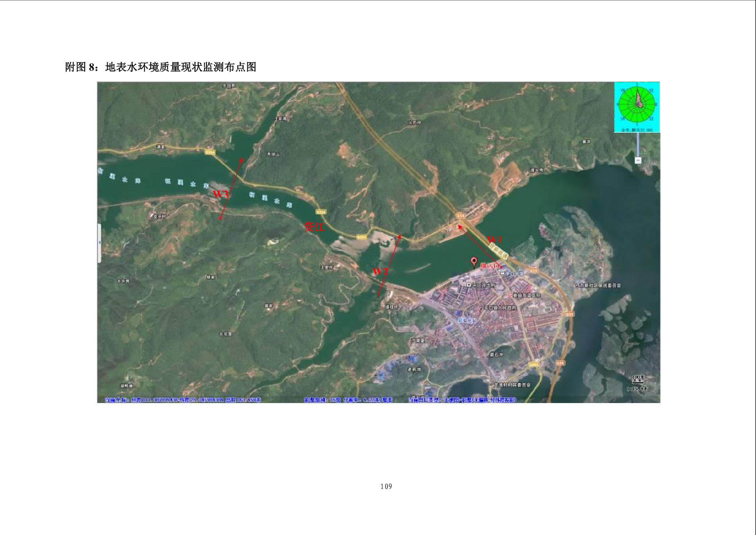This screenshot has height=535, width=756.
Task: Click the 附图8 figure title heading
Action: click(x=160, y=67)
